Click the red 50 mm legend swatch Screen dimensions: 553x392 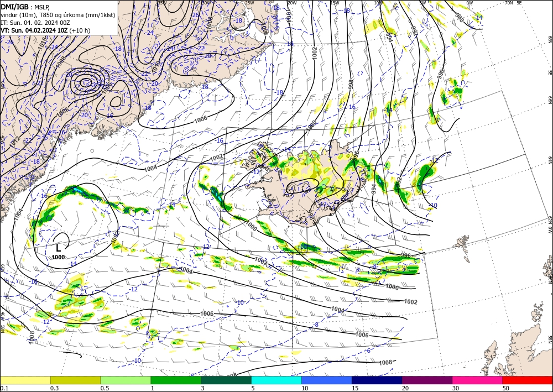click(528, 380)
